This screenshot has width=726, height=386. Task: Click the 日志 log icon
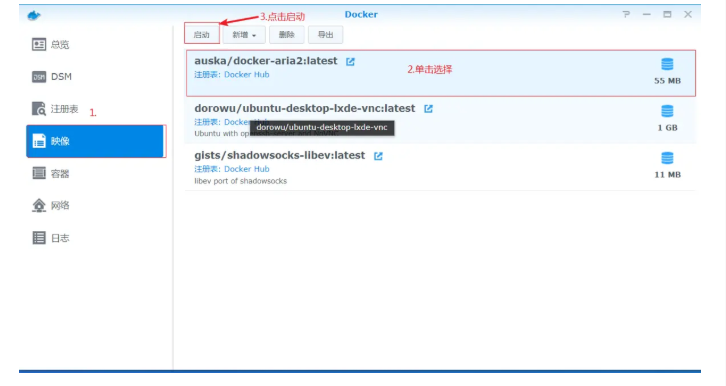pyautogui.click(x=39, y=238)
